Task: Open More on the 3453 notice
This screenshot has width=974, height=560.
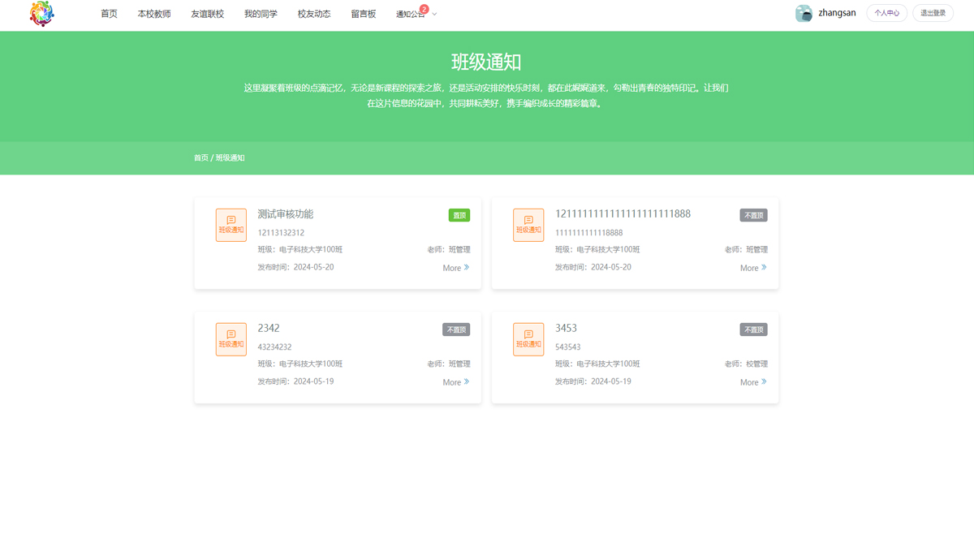Action: (752, 382)
